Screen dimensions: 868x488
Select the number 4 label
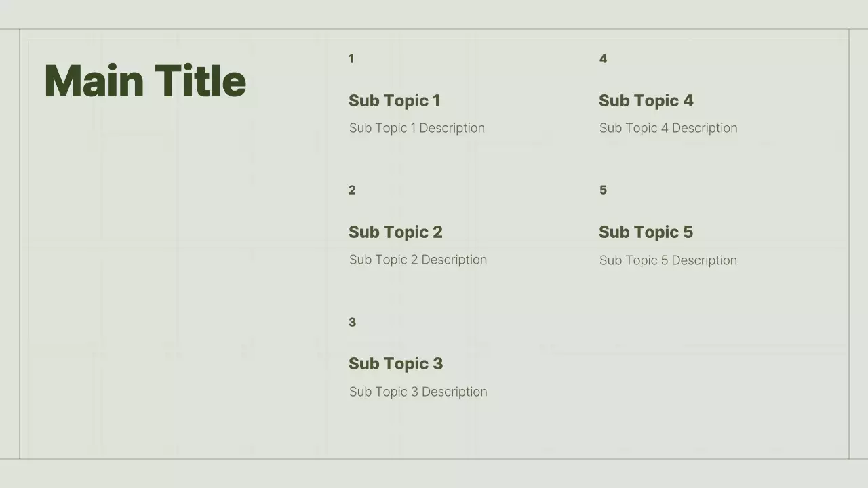click(x=603, y=59)
